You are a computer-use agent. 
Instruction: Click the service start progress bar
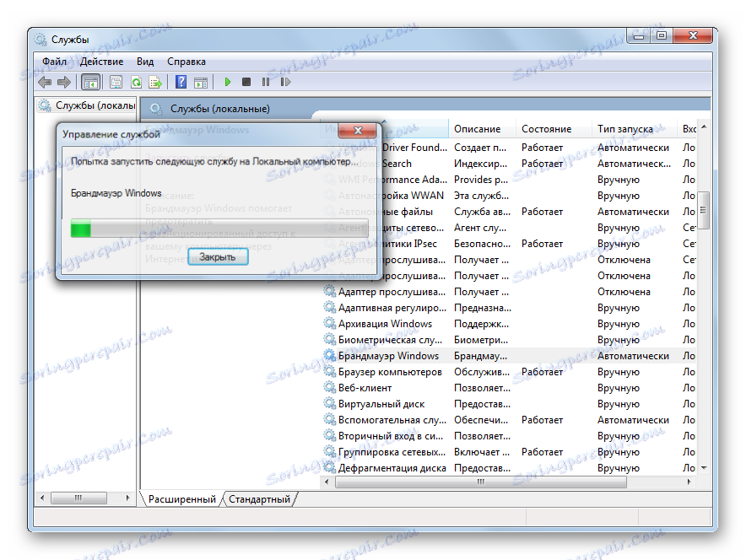[219, 228]
